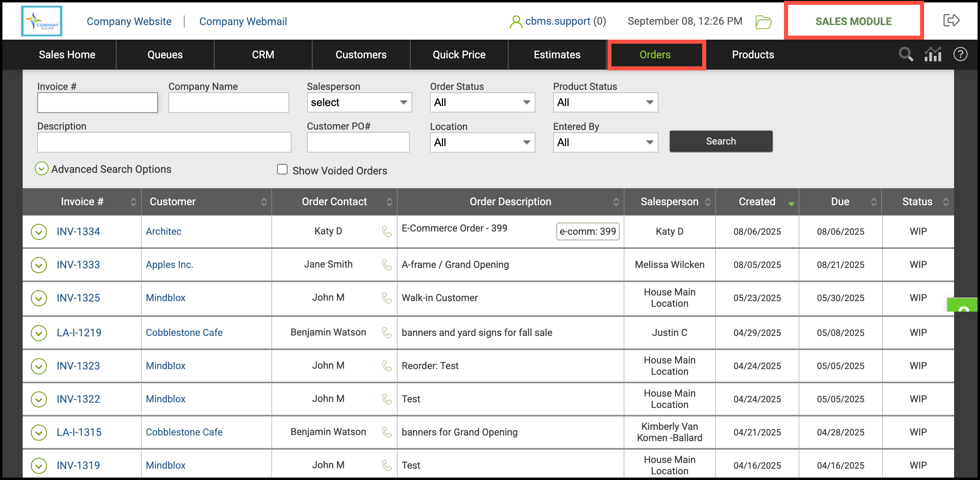Image resolution: width=980 pixels, height=480 pixels.
Task: Go to the Estimates tab
Action: click(557, 55)
